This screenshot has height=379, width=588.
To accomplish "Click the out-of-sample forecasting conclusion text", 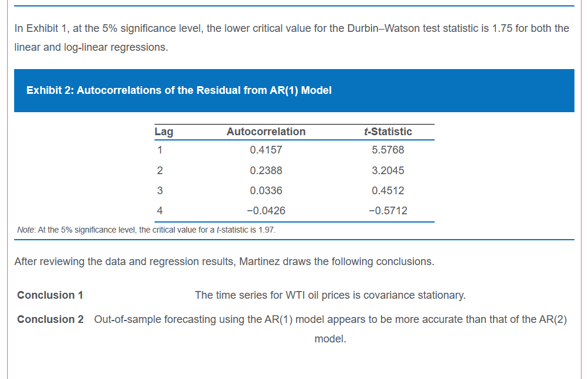I will coord(330,319).
